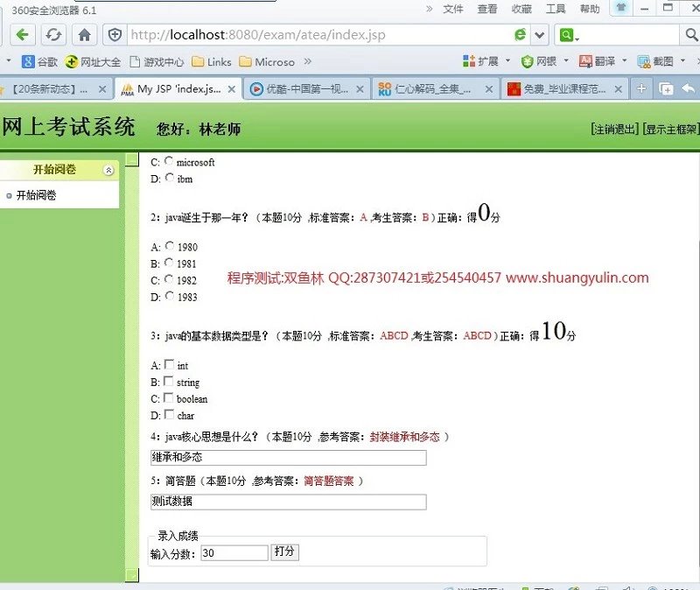Select the ibm radio option

(169, 178)
